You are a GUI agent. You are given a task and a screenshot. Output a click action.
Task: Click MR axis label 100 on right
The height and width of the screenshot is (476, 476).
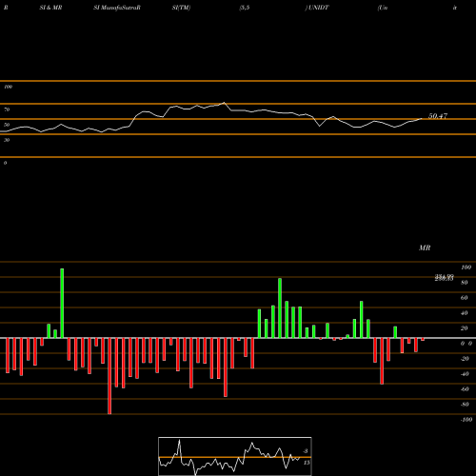(466, 268)
